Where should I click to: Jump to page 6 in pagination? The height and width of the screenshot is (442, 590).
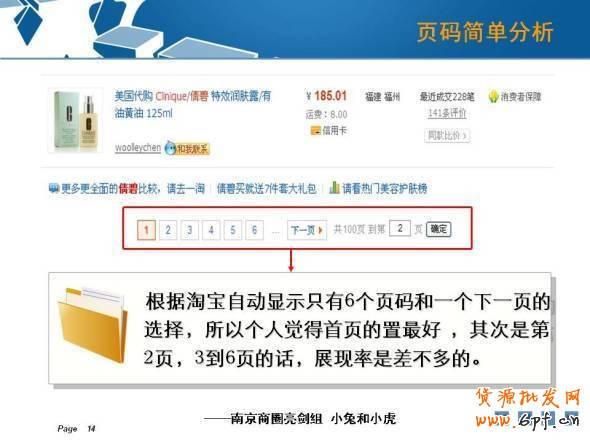tap(254, 230)
